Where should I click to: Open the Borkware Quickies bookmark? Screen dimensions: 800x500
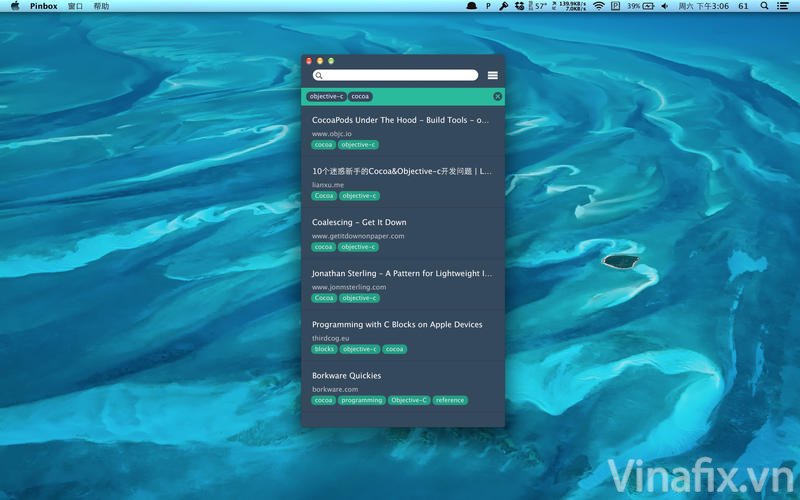click(x=346, y=375)
